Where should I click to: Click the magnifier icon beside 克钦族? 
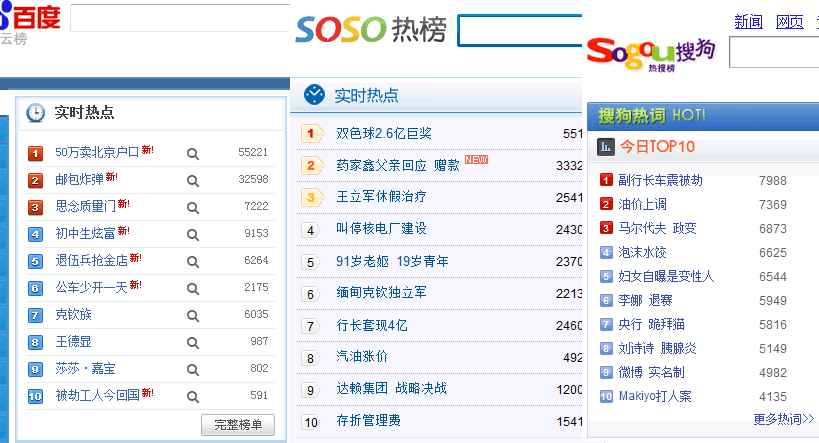(x=193, y=314)
